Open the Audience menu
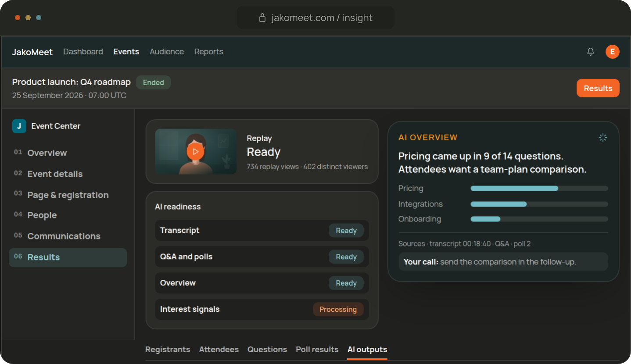Image resolution: width=631 pixels, height=364 pixels. 167,52
